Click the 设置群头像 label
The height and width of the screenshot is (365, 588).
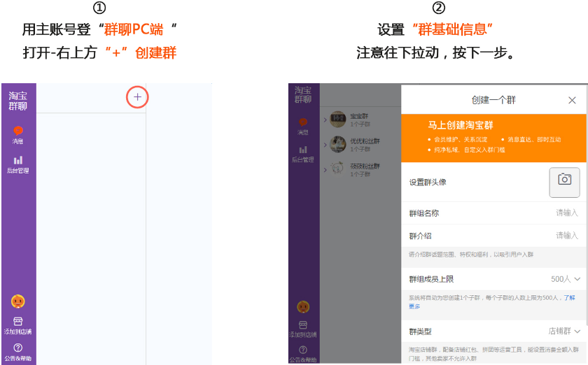[x=428, y=182]
